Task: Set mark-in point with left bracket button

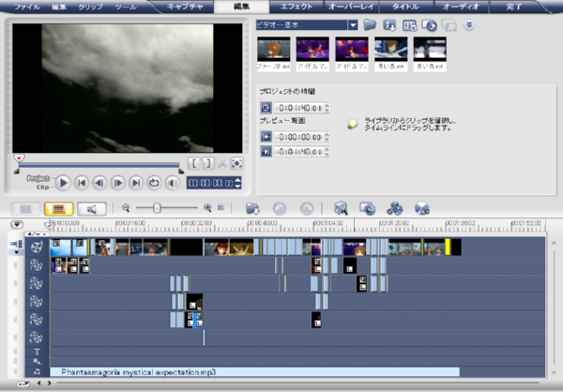Action: click(194, 164)
